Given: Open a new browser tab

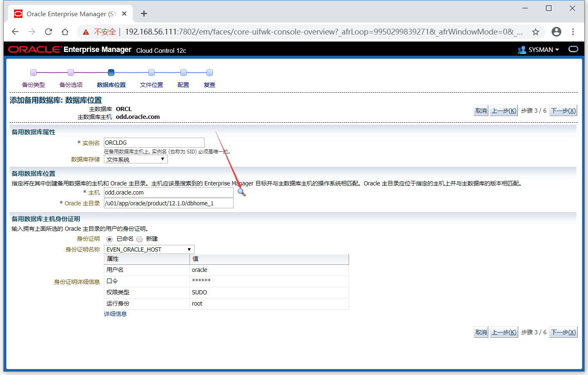Looking at the screenshot, I should click(144, 14).
